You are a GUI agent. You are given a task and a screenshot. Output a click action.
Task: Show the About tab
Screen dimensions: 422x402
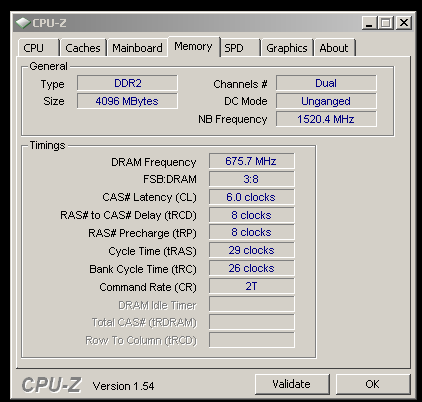pos(335,48)
